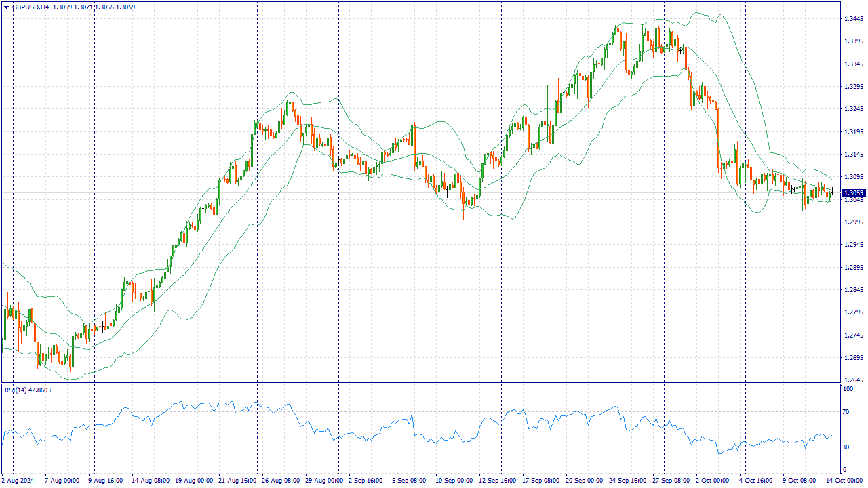Click the 27 Sep 08:00 time label
This screenshot has width=868, height=488.
tap(671, 480)
